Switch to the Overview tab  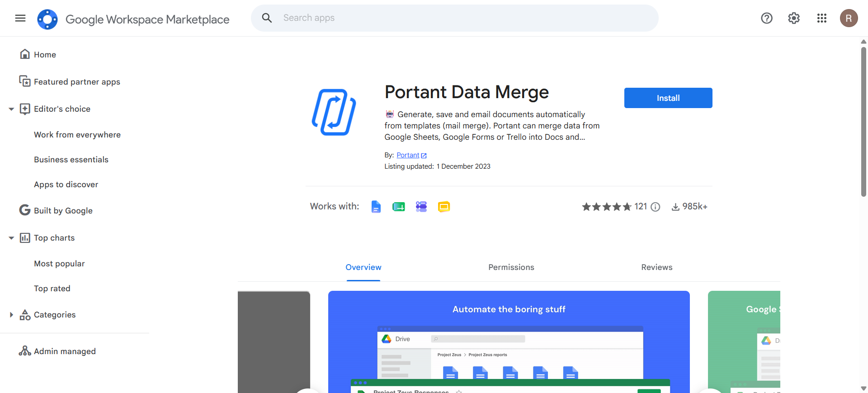click(x=363, y=267)
